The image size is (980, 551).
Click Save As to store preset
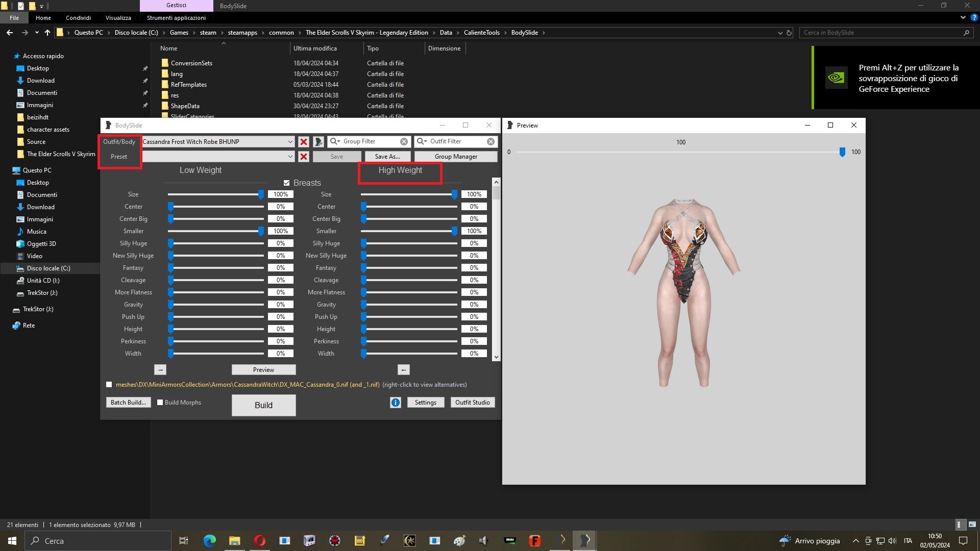[387, 157]
